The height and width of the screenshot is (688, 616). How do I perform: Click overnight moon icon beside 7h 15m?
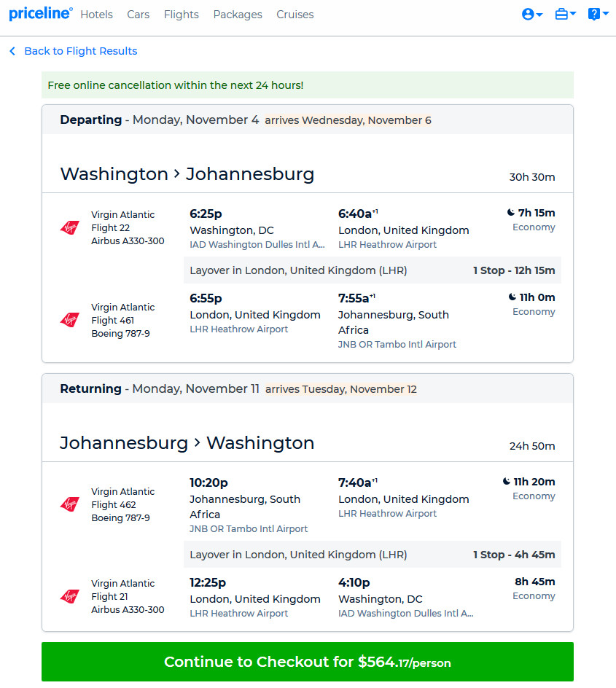(511, 212)
